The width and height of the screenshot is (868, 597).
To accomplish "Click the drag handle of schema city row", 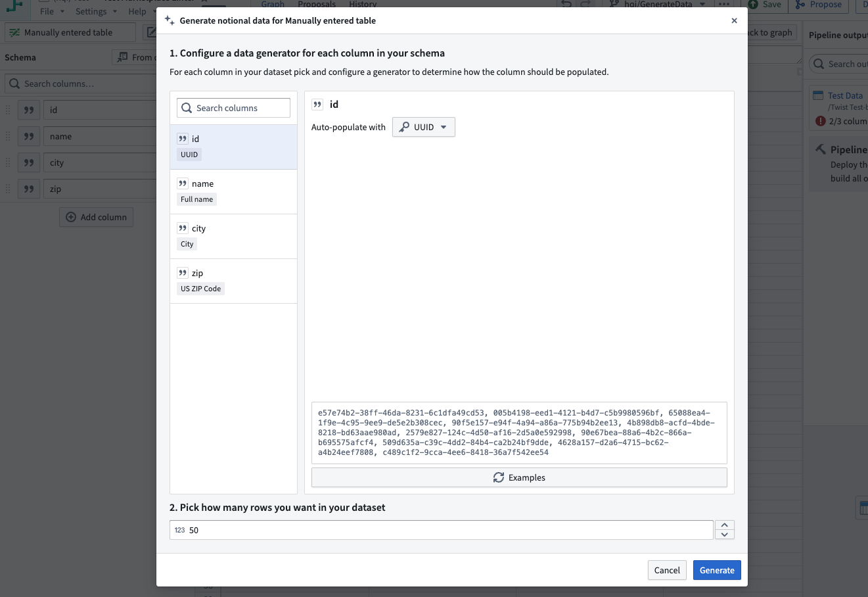I will (8, 162).
